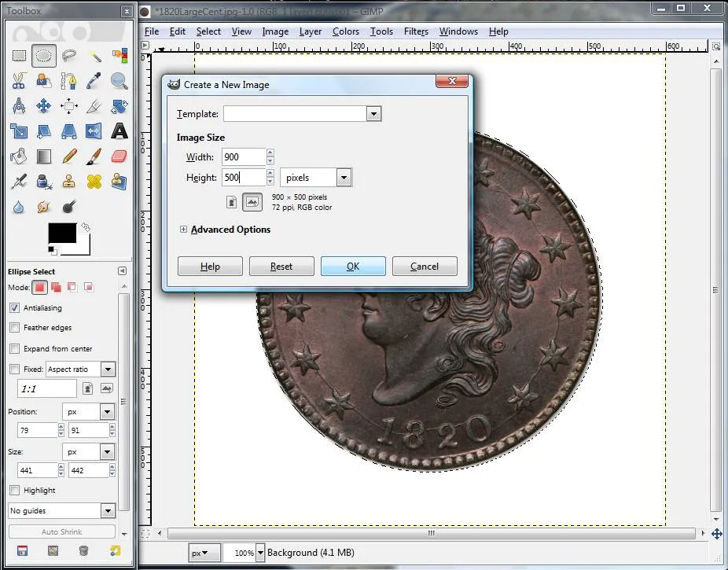Image resolution: width=728 pixels, height=570 pixels.
Task: Select the Paths tool
Action: [x=69, y=81]
